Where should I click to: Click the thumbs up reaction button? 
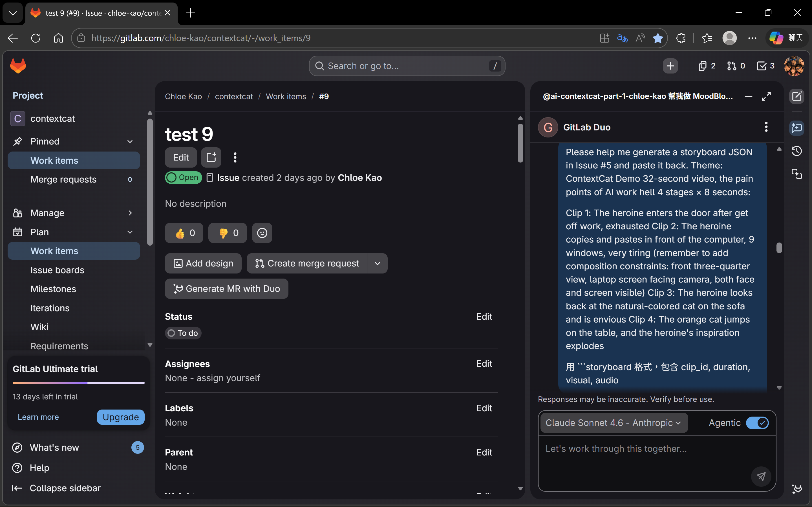pyautogui.click(x=184, y=233)
